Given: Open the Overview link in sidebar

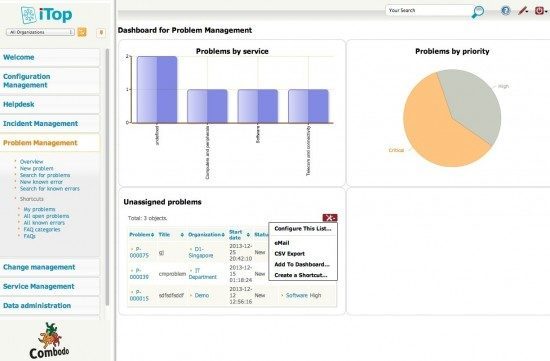Looking at the screenshot, I should 32,162.
